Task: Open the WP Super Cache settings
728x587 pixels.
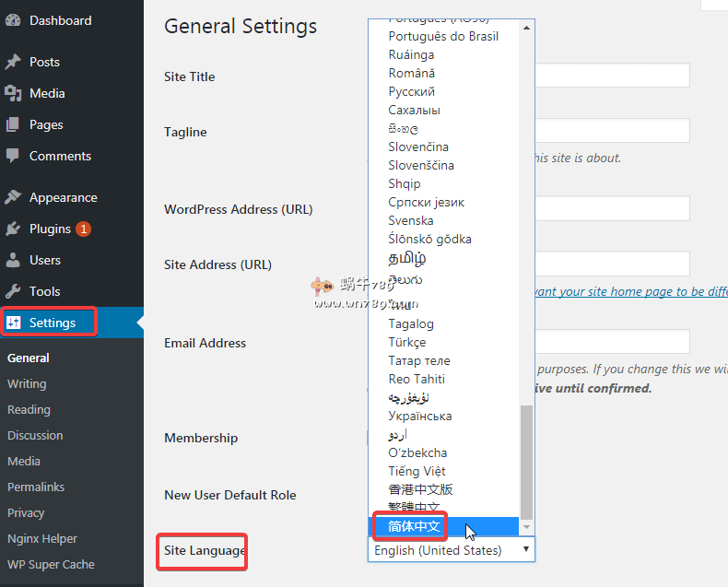Action: pyautogui.click(x=51, y=564)
